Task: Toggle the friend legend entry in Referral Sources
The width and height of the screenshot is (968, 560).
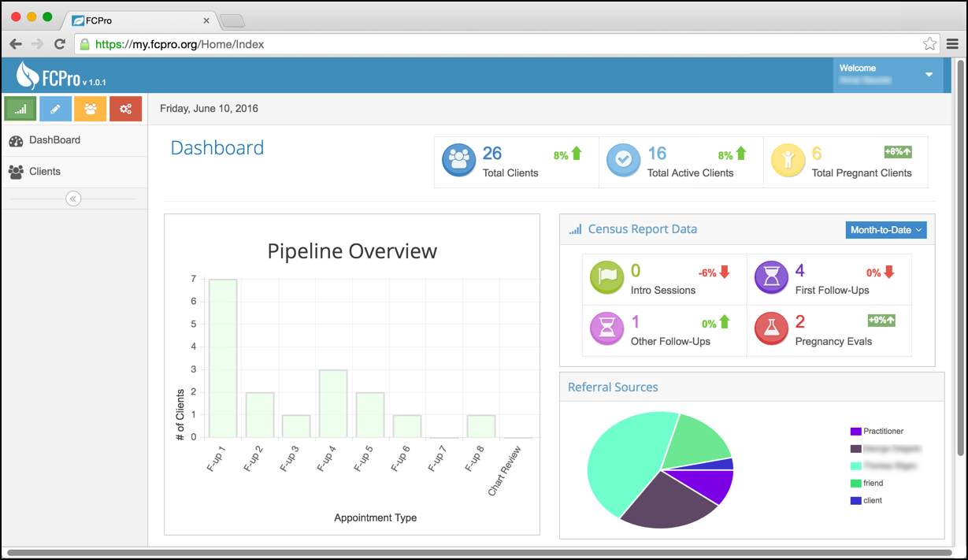Action: pyautogui.click(x=873, y=484)
